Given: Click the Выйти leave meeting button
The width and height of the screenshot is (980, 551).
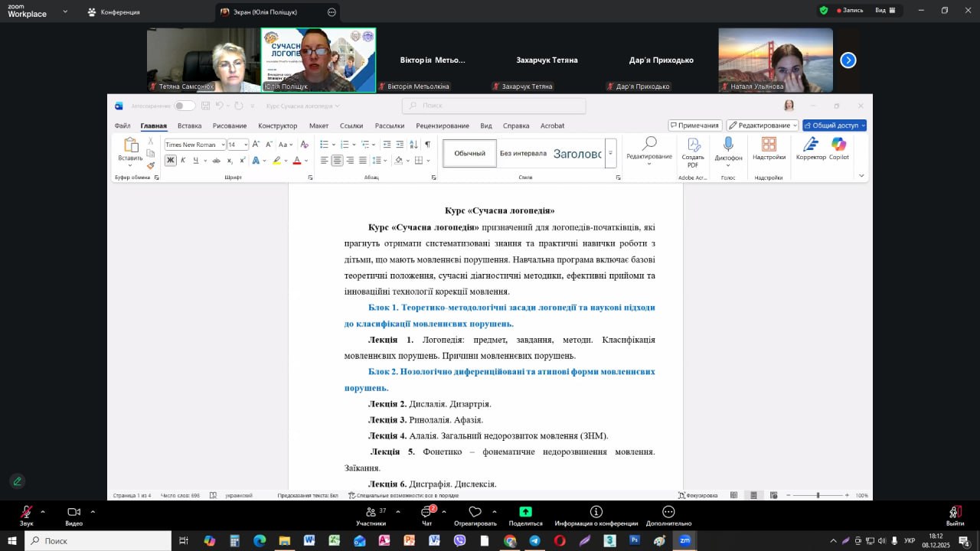Looking at the screenshot, I should (x=954, y=515).
